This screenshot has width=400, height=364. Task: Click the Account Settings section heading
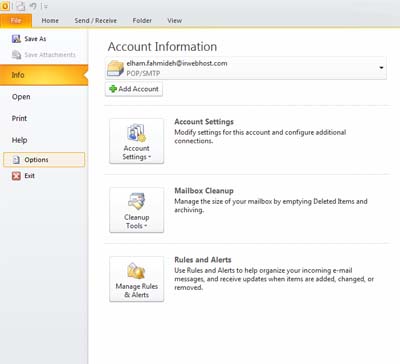[204, 122]
